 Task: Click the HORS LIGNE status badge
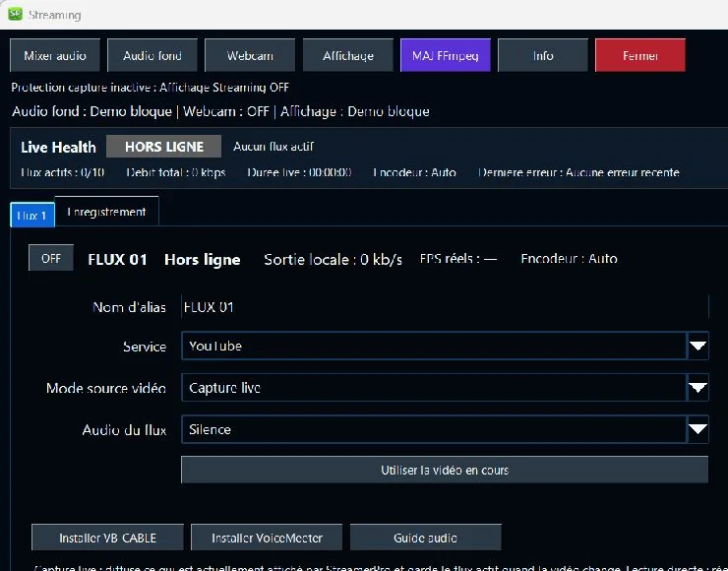pyautogui.click(x=163, y=147)
